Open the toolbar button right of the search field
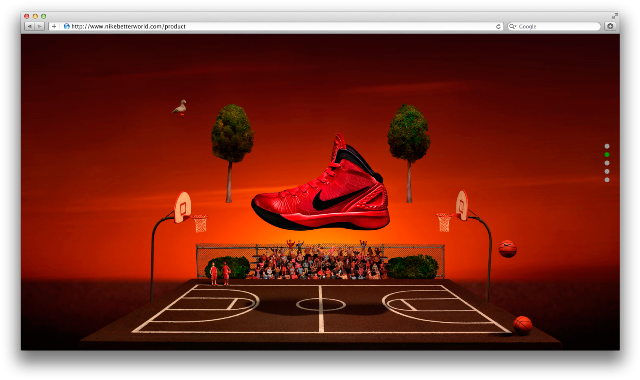 (x=610, y=26)
